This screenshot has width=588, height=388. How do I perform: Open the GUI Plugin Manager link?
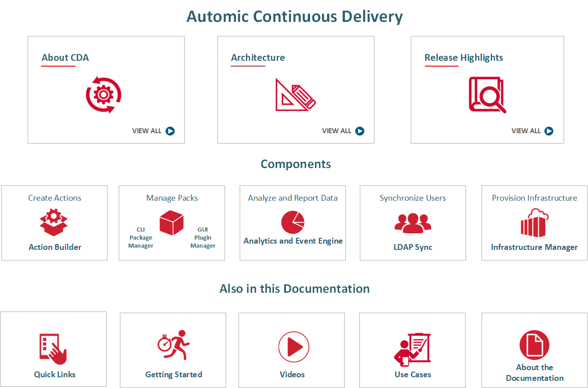tap(203, 238)
